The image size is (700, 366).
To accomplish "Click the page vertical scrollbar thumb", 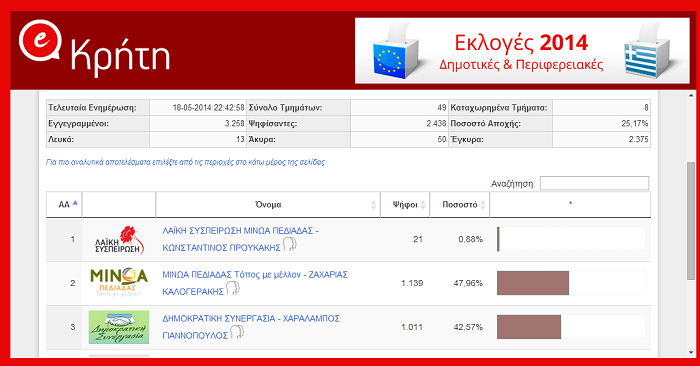I will tap(691, 221).
